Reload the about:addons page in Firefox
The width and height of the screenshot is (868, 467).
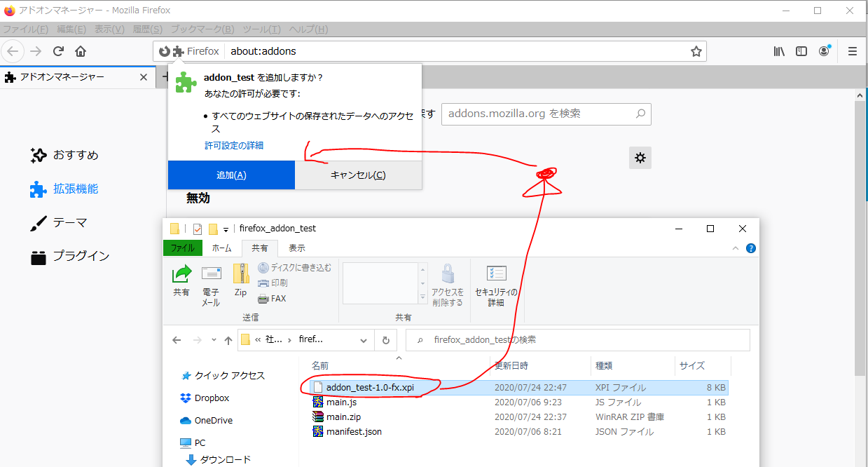(x=59, y=51)
